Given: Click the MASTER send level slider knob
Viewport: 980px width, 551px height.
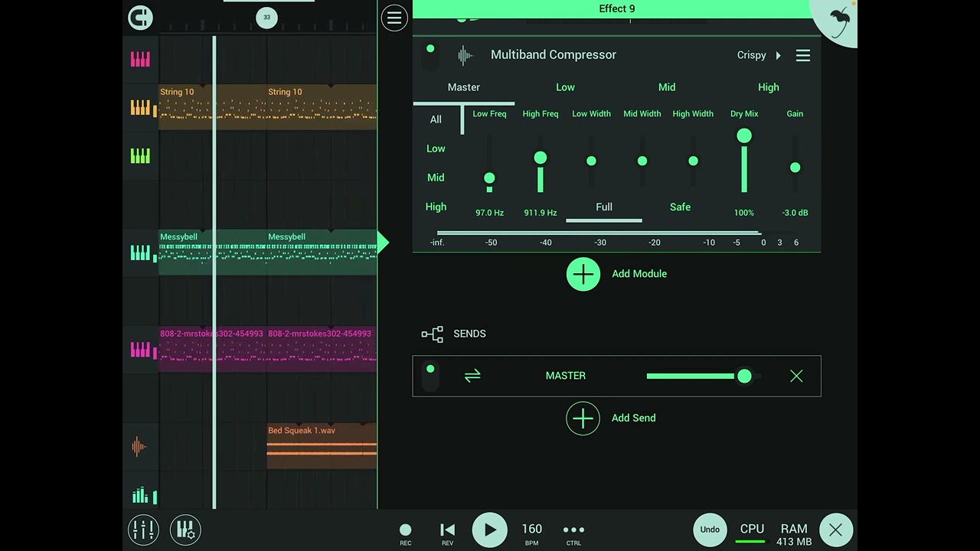Looking at the screenshot, I should 744,377.
